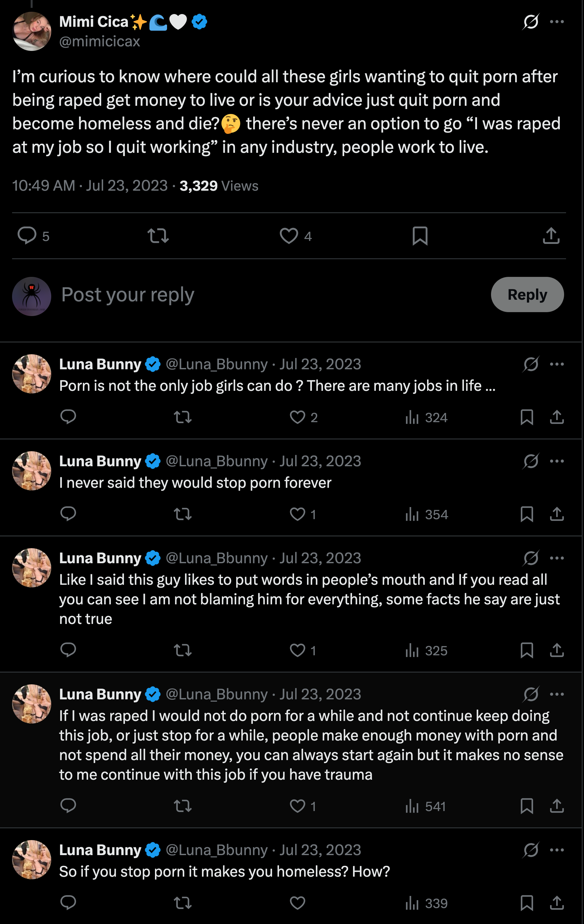The image size is (584, 924).
Task: Share the reply with 541 views
Action: [557, 806]
